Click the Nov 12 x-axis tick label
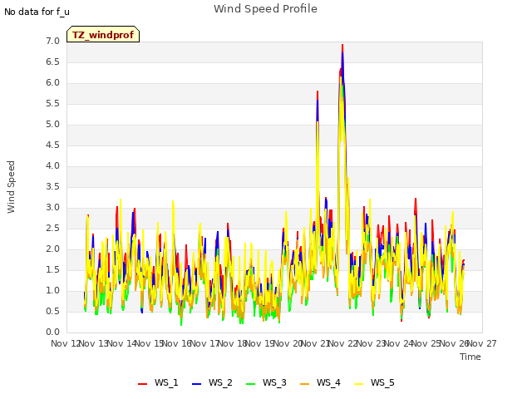532x399 pixels. coord(66,343)
